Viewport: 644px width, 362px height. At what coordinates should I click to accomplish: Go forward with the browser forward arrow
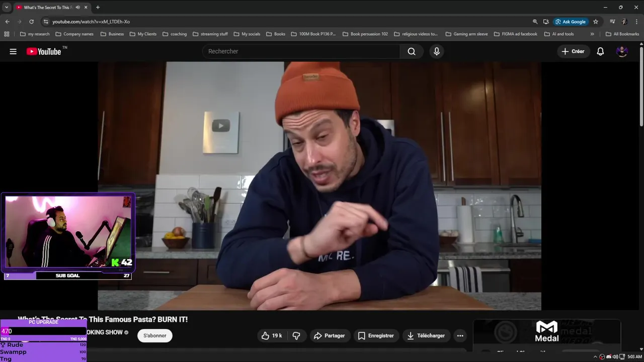coord(19,22)
